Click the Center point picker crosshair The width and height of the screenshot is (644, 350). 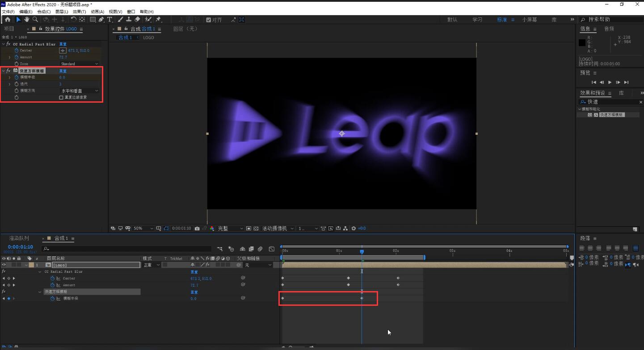click(x=63, y=50)
